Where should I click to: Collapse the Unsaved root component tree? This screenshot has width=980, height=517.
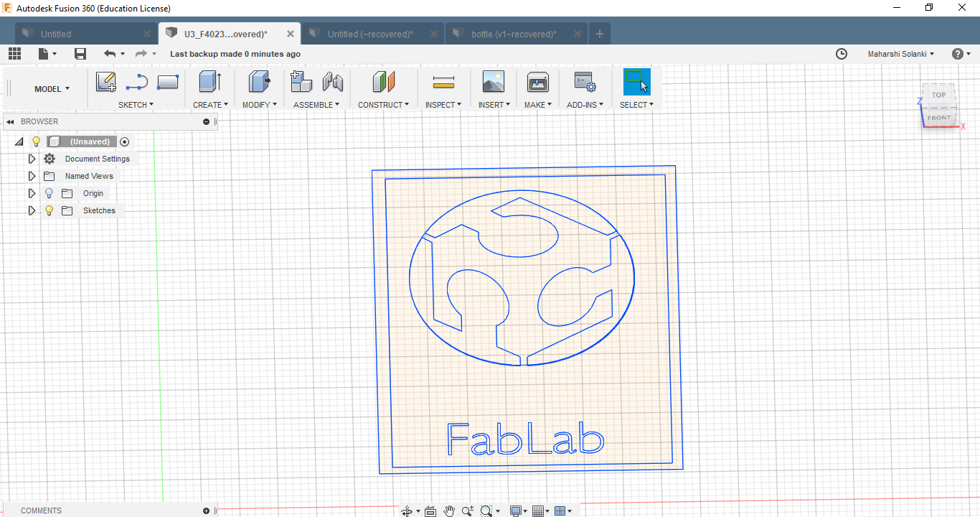tap(19, 141)
